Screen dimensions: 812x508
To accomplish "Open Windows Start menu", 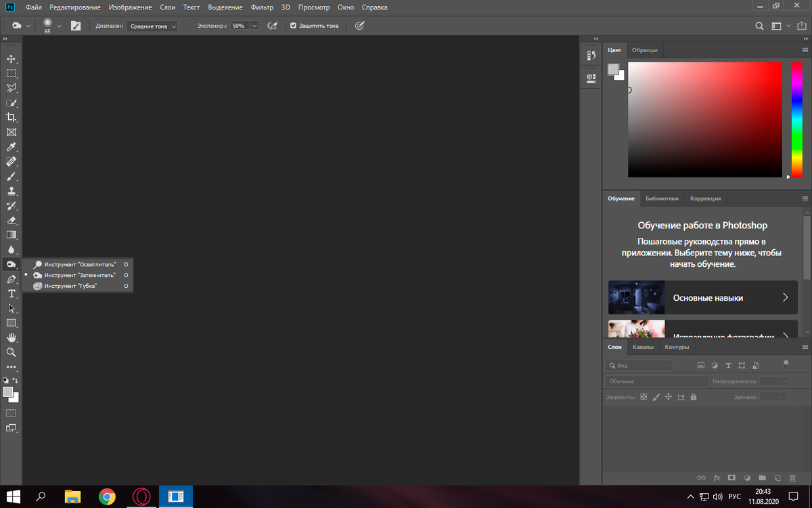I will [13, 496].
